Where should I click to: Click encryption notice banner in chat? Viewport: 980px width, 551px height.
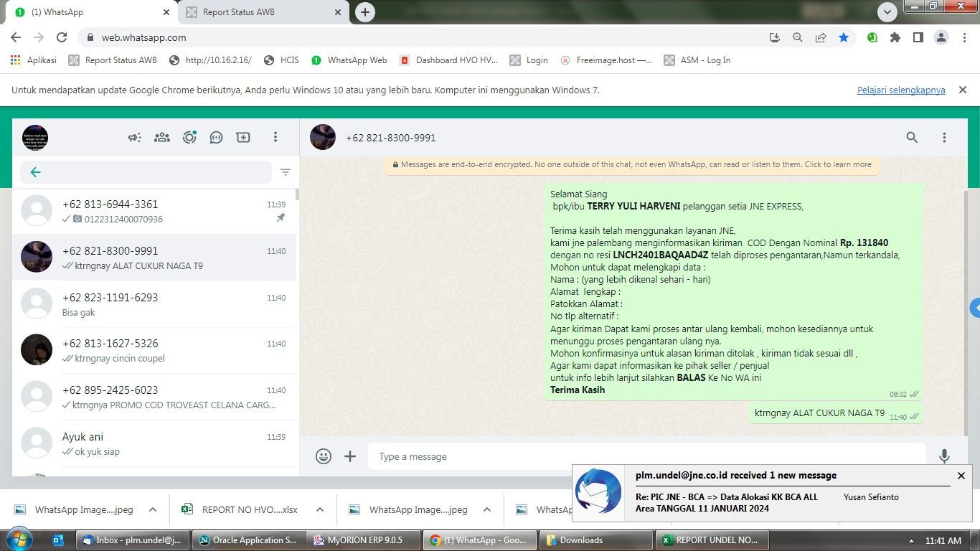(x=632, y=164)
